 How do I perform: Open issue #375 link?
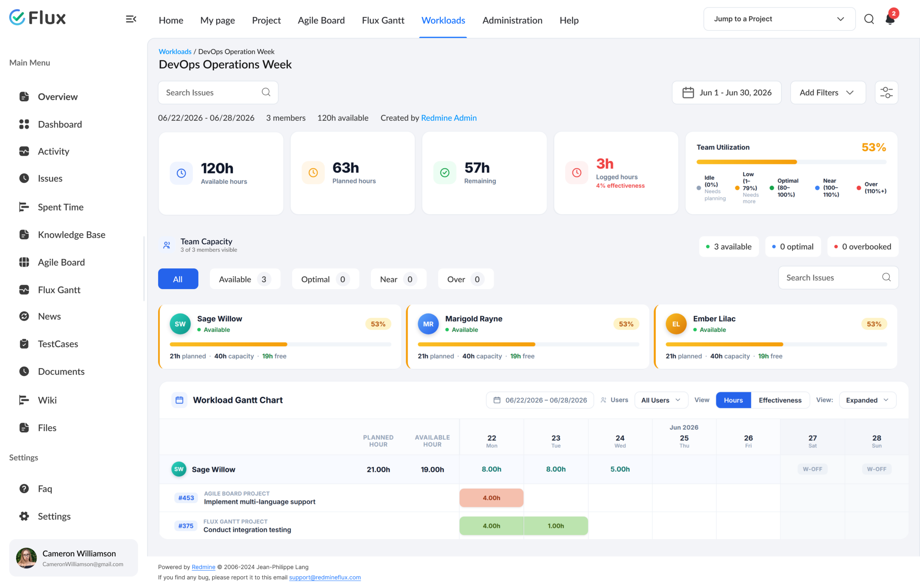[x=186, y=526]
